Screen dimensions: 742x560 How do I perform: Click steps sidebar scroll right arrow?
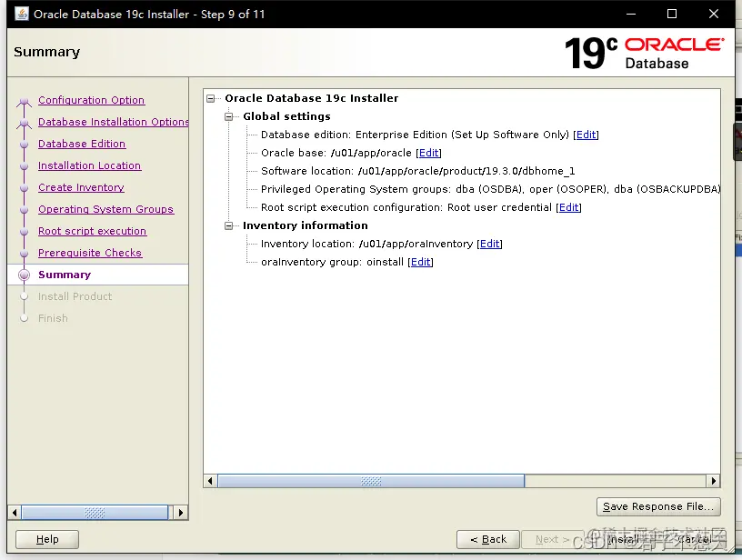[x=180, y=513]
